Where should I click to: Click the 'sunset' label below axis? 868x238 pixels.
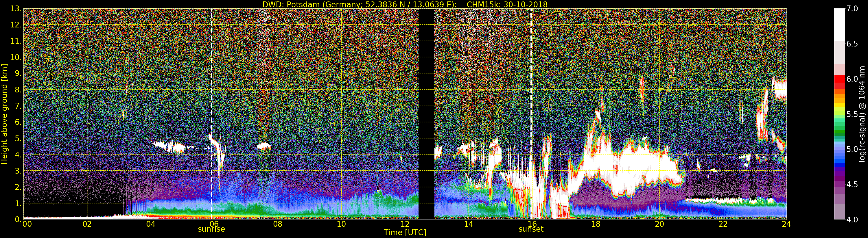531,229
